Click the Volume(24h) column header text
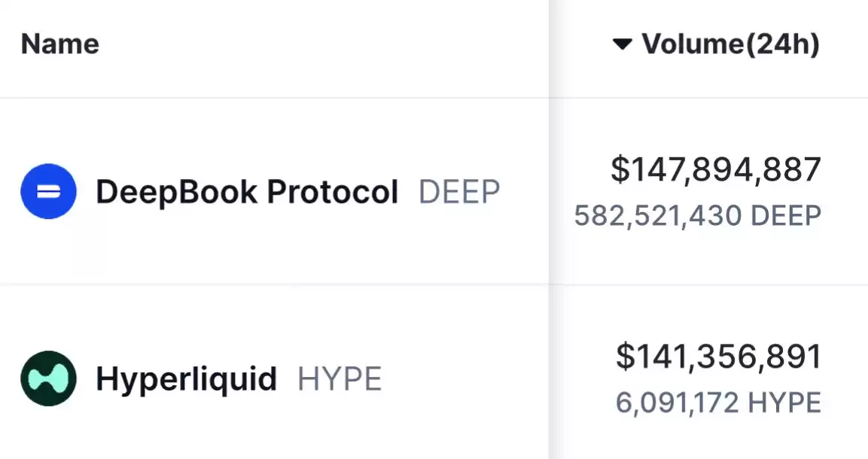The height and width of the screenshot is (459, 868). [x=730, y=44]
